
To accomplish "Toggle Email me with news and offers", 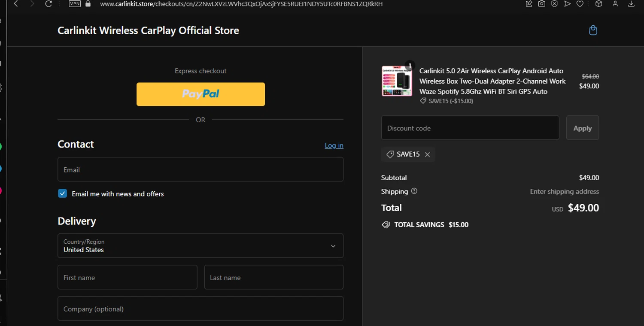I will pyautogui.click(x=63, y=193).
